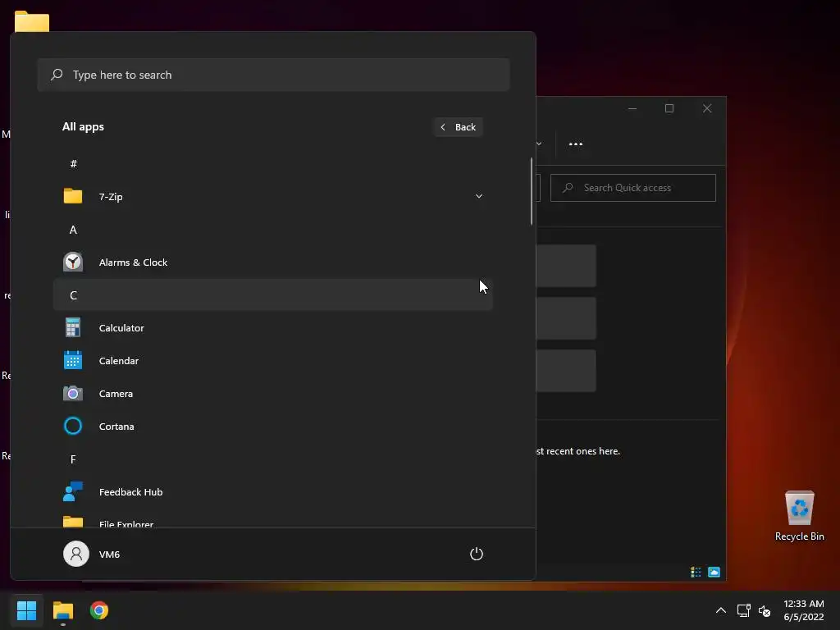Click the Start menu search box
Image resolution: width=840 pixels, height=630 pixels.
[x=273, y=75]
